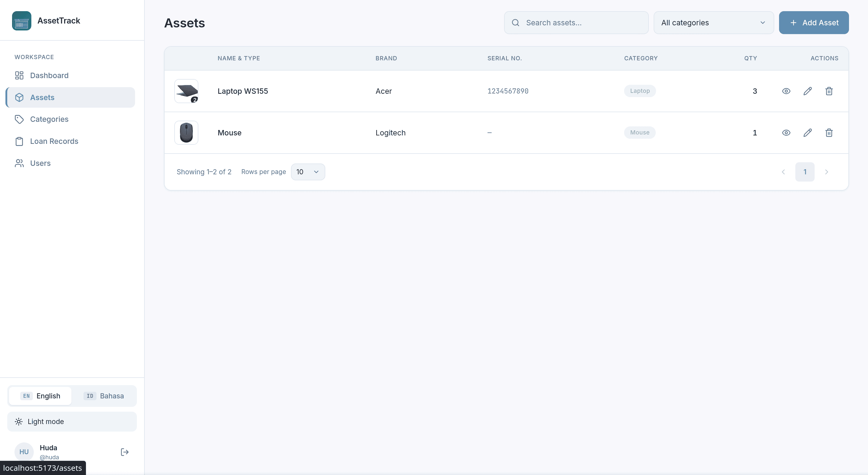Click the HU user avatar
The width and height of the screenshot is (868, 475).
point(24,452)
